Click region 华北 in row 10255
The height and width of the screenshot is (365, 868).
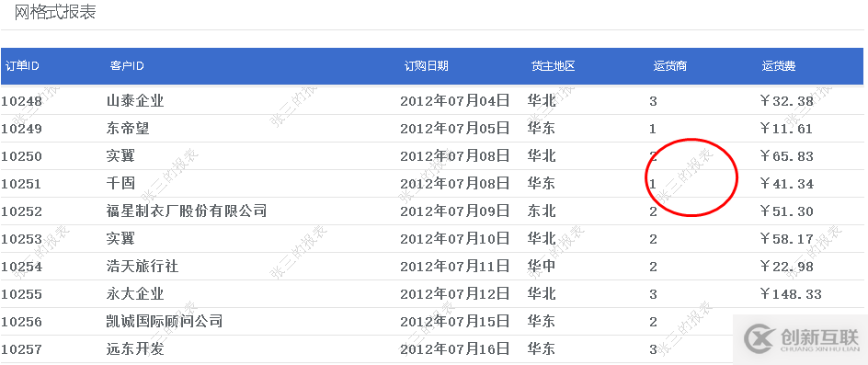coord(542,293)
